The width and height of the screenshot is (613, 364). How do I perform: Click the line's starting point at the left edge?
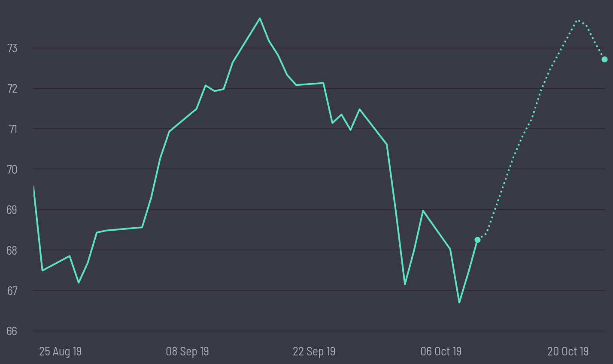[x=33, y=187]
